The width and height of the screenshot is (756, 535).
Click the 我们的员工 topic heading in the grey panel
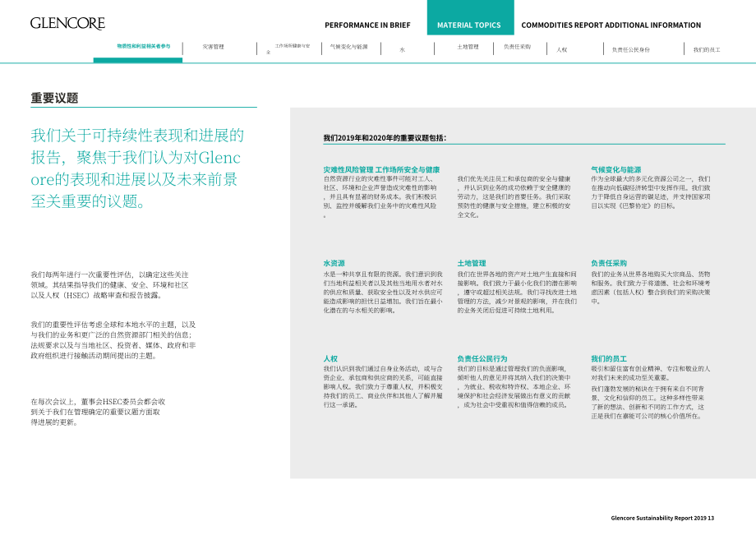click(609, 358)
